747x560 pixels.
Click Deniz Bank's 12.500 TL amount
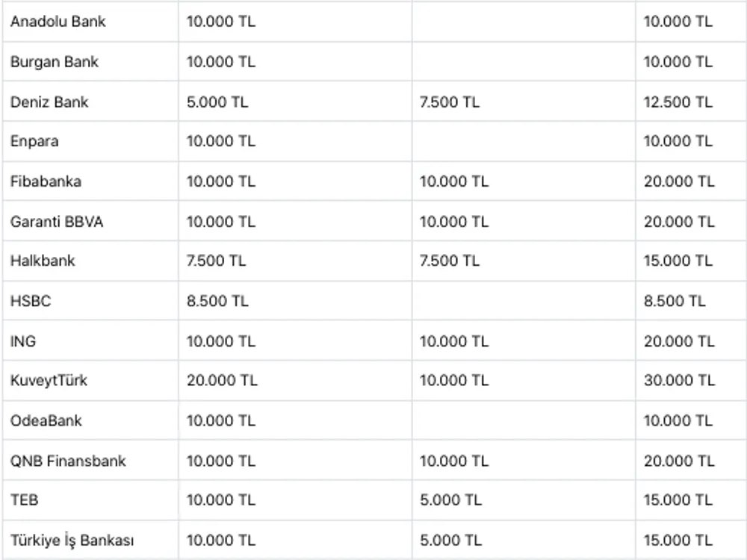(678, 102)
